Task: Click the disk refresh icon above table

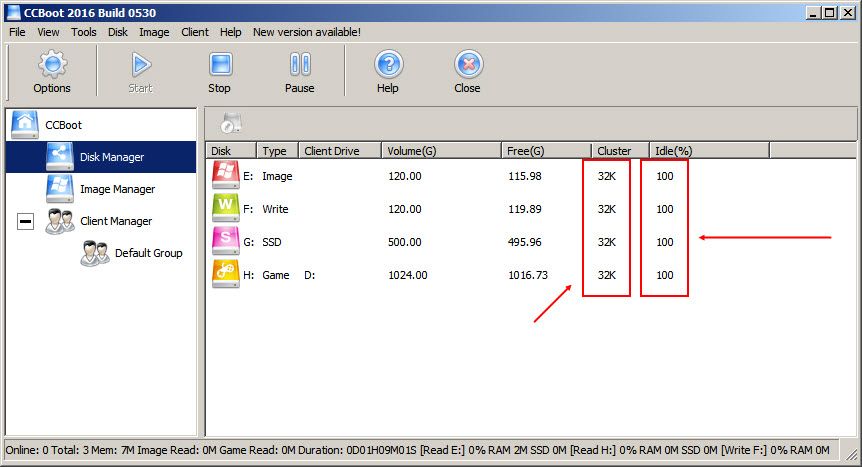Action: (231, 123)
